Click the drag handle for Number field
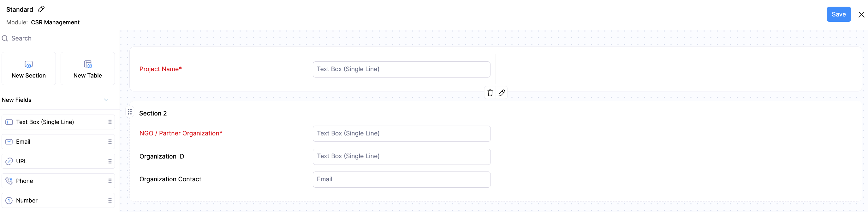868x212 pixels. click(x=110, y=201)
